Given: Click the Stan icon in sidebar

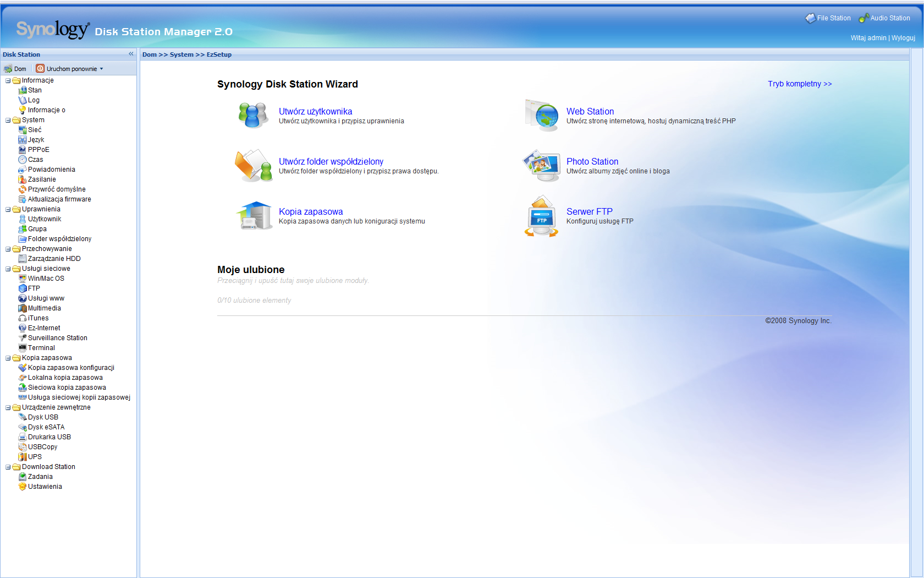Looking at the screenshot, I should tap(23, 90).
